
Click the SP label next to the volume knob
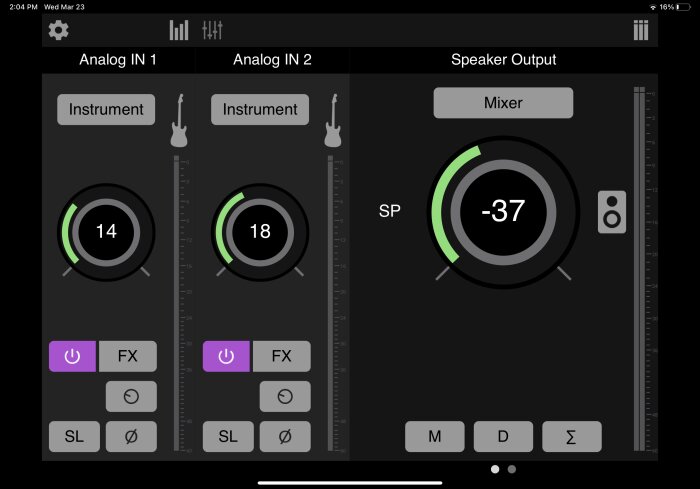point(390,211)
